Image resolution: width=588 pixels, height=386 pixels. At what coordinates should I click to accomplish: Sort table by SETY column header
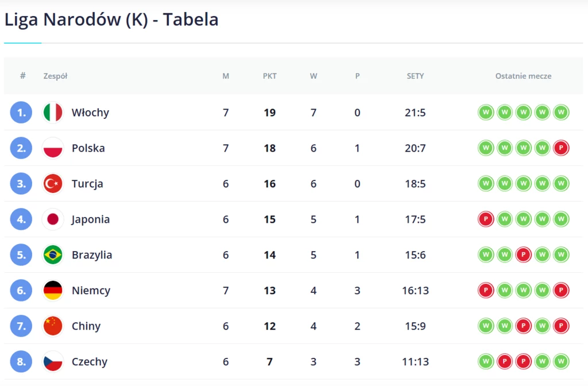coord(415,76)
